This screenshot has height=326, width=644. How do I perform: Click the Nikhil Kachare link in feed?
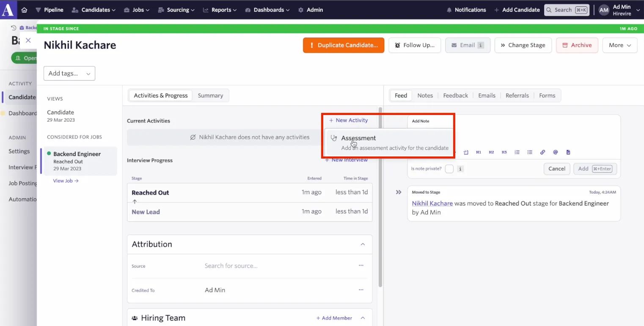point(432,203)
